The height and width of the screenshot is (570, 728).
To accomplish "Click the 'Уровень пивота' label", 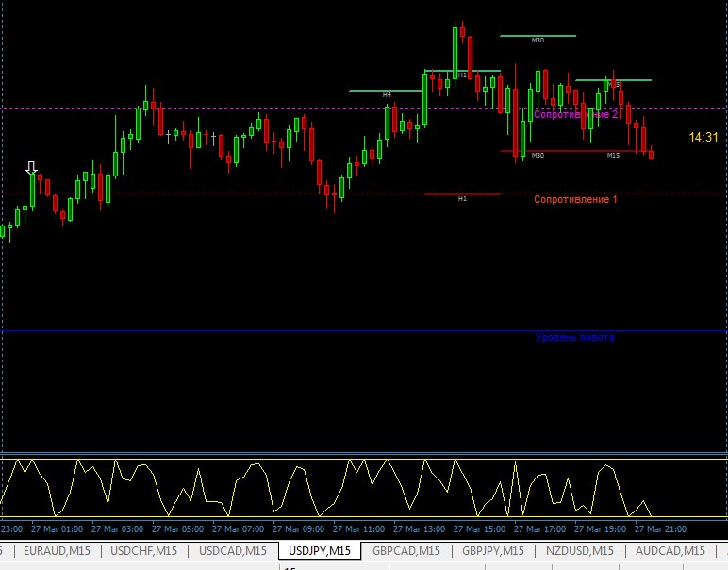I will coord(574,337).
